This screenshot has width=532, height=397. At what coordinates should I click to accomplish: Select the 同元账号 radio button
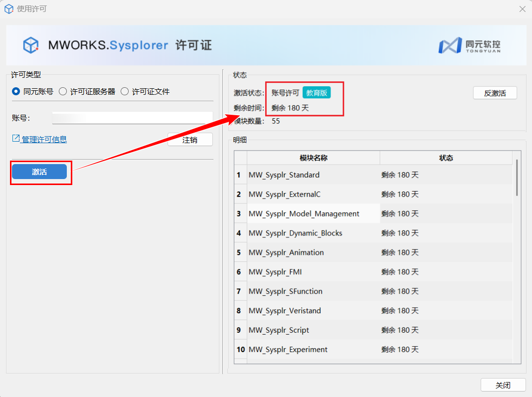click(16, 92)
